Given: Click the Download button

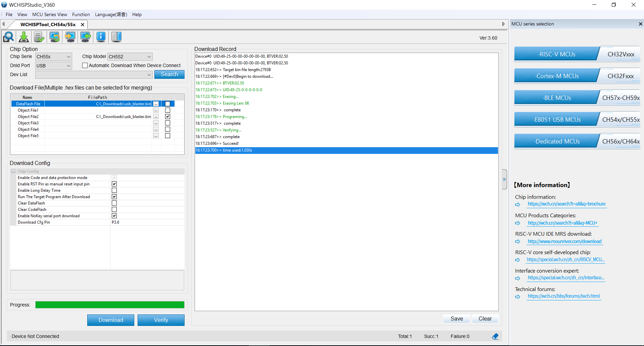Looking at the screenshot, I should click(111, 320).
